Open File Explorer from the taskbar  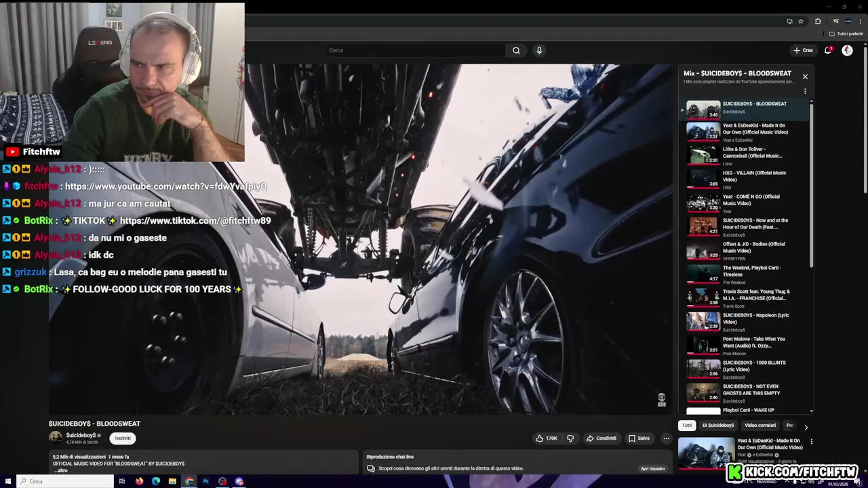172,481
